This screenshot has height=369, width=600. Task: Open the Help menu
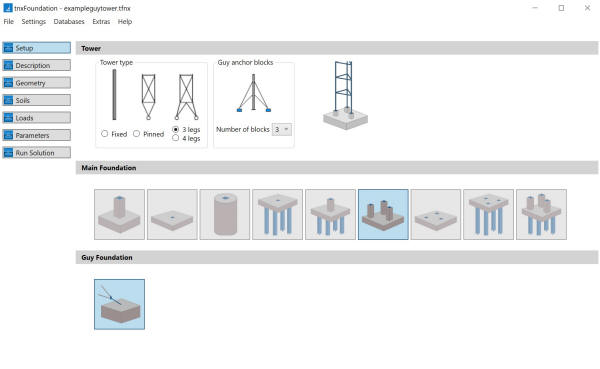(125, 22)
